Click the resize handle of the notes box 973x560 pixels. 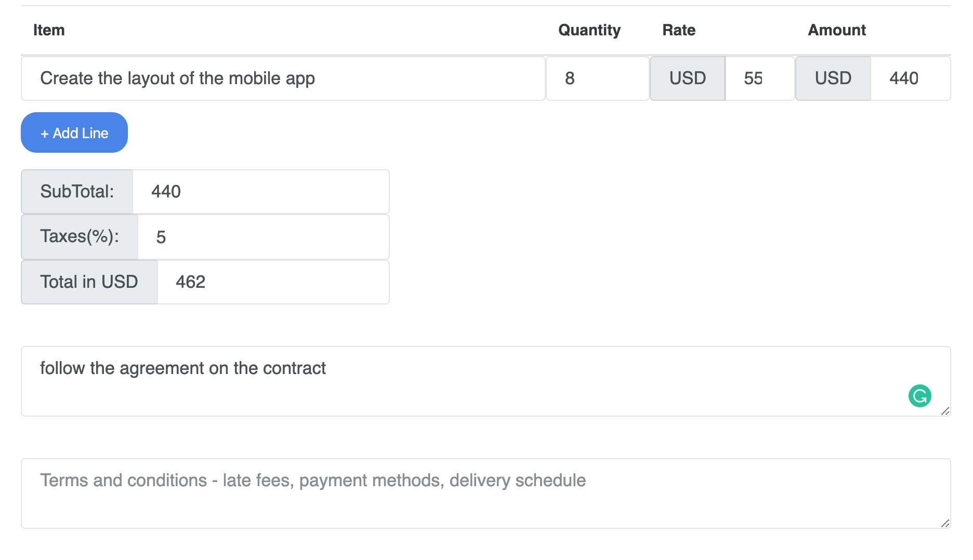click(945, 411)
